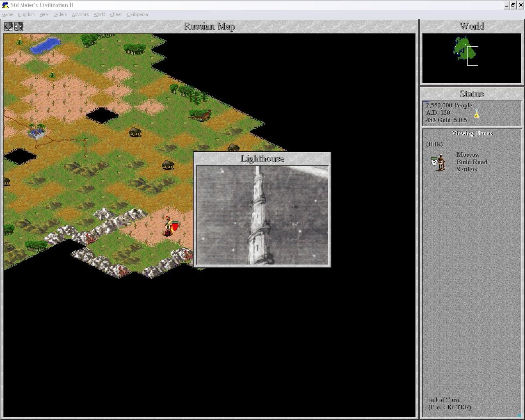Image resolution: width=525 pixels, height=420 pixels.
Task: Zoom out the map with the down-arrow icon
Action: click(8, 26)
